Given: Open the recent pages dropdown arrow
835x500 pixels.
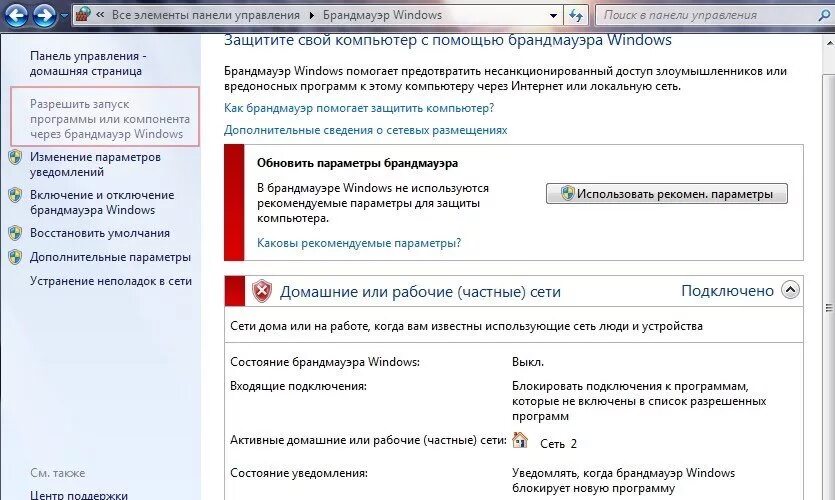Looking at the screenshot, I should [63, 16].
